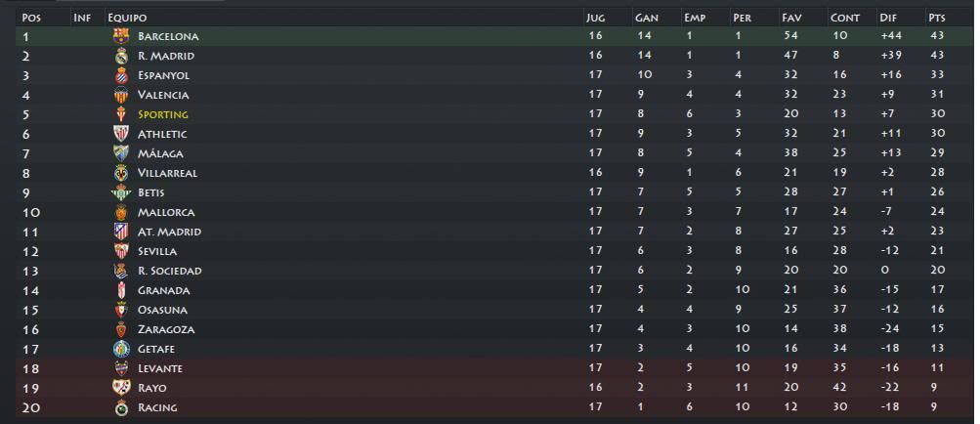Screen dimensions: 980x424
Task: Click the FAV column header
Action: click(x=791, y=18)
